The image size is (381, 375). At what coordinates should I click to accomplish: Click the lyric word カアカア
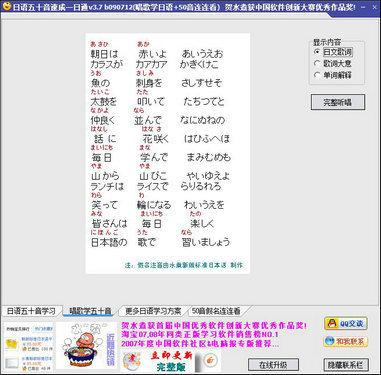click(151, 64)
